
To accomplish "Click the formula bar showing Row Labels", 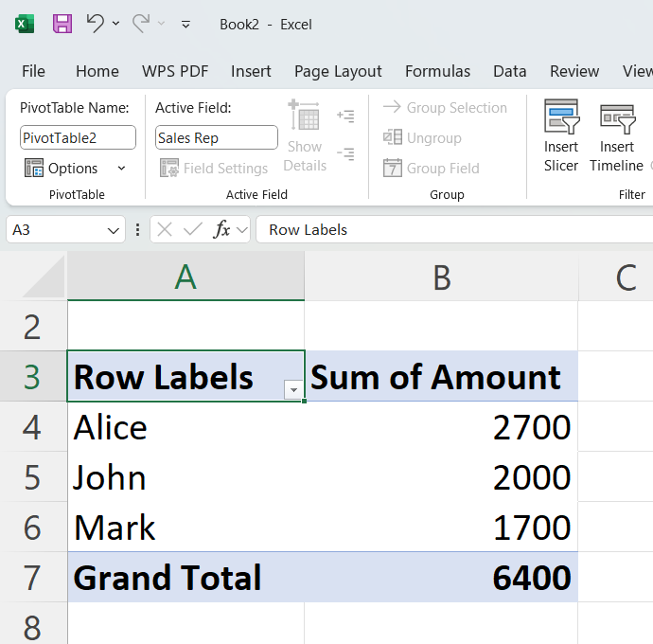I will pos(454,229).
